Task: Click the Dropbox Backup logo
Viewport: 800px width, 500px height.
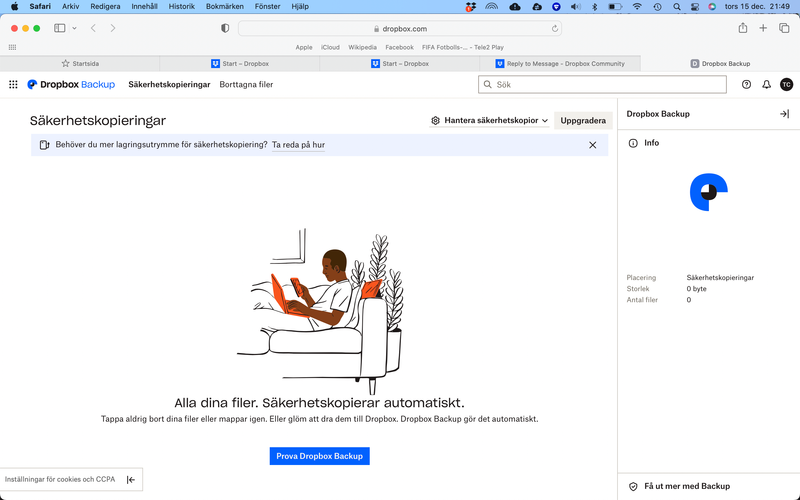Action: [71, 85]
